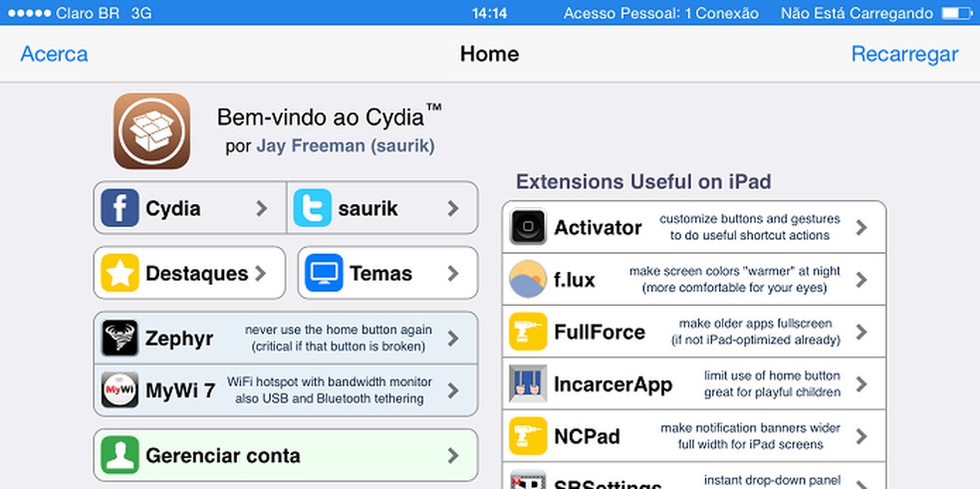Viewport: 980px width, 489px height.
Task: Tap Recarregar to reload page
Action: click(904, 55)
